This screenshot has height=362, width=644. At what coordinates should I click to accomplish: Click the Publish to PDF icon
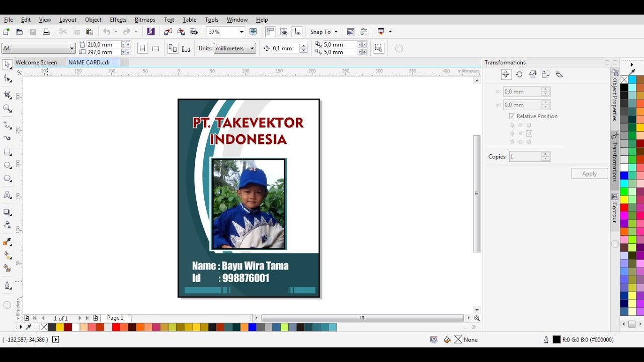pos(194,32)
